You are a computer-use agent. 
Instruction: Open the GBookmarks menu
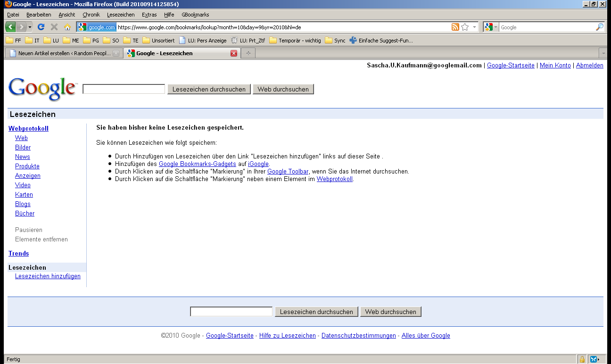pos(195,15)
